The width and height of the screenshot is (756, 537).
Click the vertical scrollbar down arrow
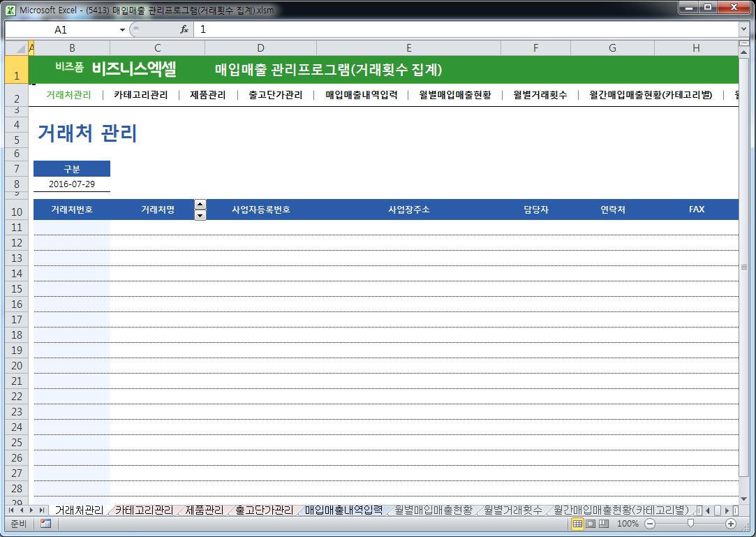744,499
